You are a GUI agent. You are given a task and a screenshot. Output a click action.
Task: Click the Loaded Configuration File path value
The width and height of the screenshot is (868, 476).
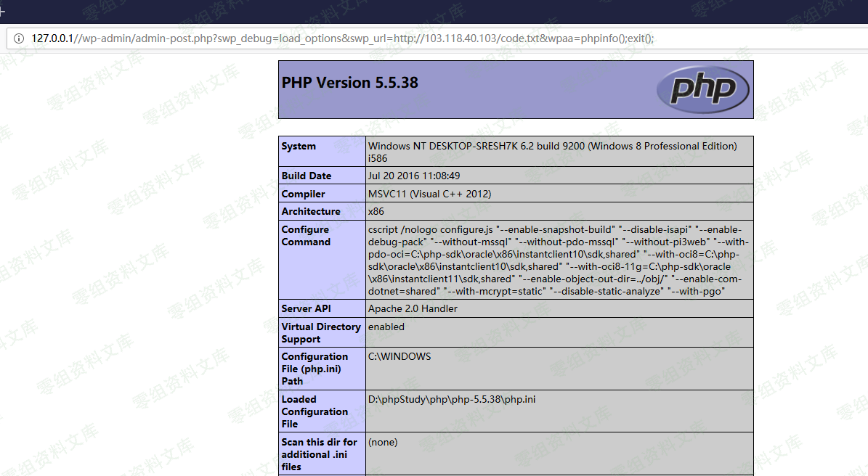pyautogui.click(x=451, y=400)
